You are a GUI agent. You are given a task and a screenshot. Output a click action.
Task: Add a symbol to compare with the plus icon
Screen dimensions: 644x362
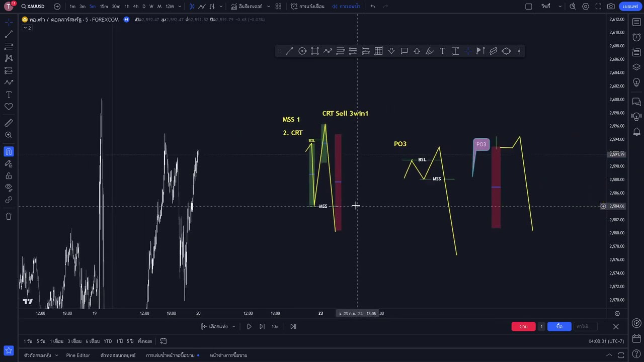click(57, 7)
